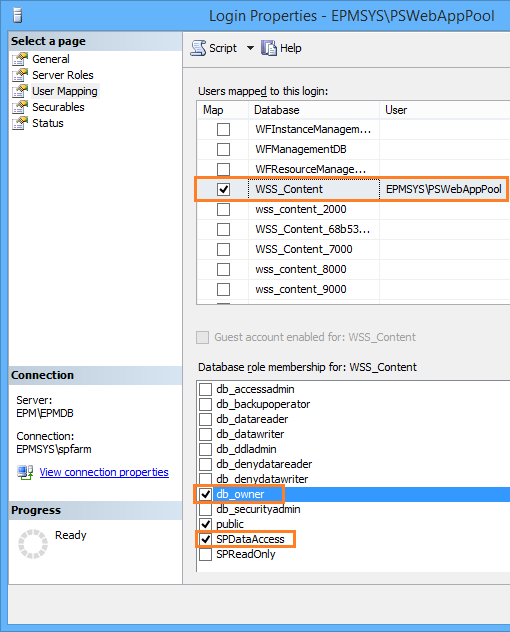Image resolution: width=510 pixels, height=632 pixels.
Task: Toggle the public role checkbox
Action: [206, 524]
